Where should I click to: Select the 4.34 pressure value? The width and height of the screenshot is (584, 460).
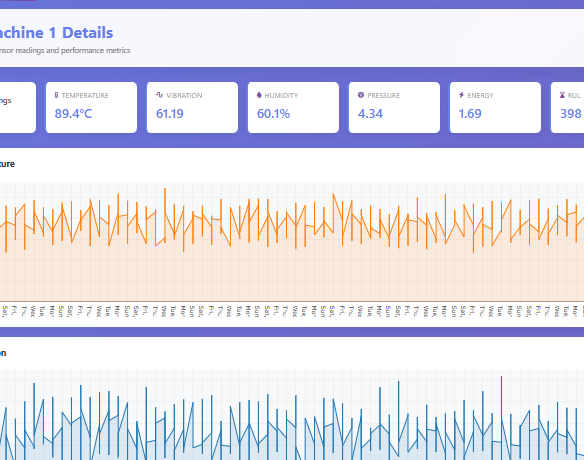pyautogui.click(x=370, y=114)
